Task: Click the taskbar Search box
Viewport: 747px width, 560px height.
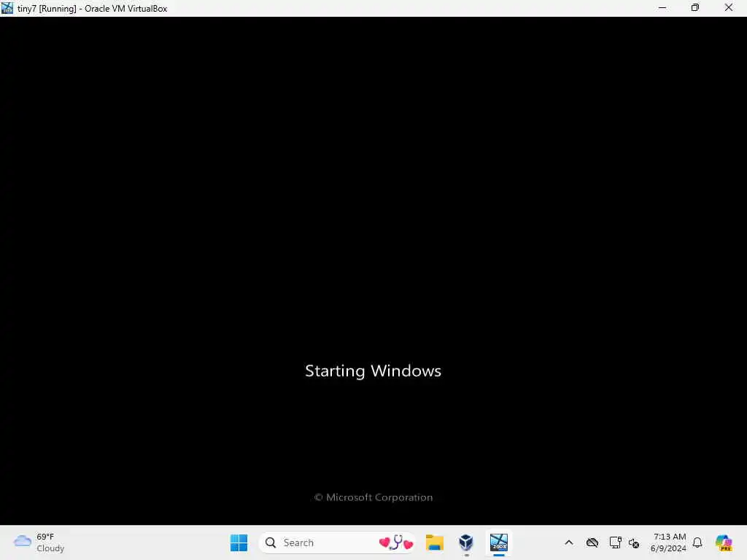Action: tap(337, 542)
